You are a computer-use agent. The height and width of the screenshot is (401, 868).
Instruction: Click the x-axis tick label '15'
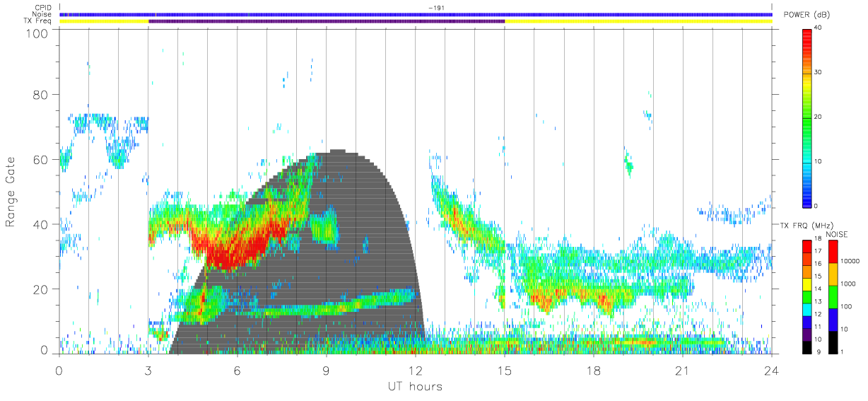click(505, 370)
